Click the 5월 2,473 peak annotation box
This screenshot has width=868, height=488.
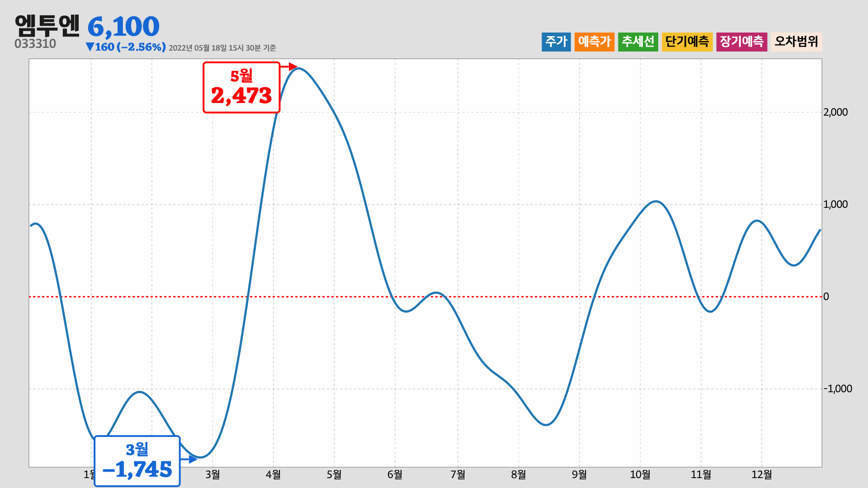(241, 87)
